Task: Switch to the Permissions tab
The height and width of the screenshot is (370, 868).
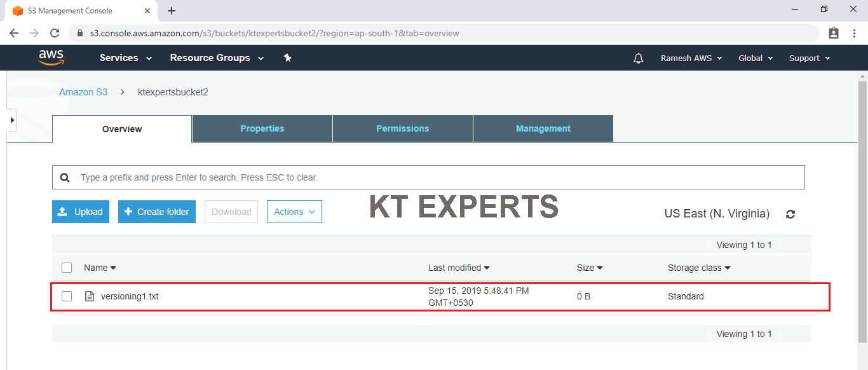Action: coord(402,128)
